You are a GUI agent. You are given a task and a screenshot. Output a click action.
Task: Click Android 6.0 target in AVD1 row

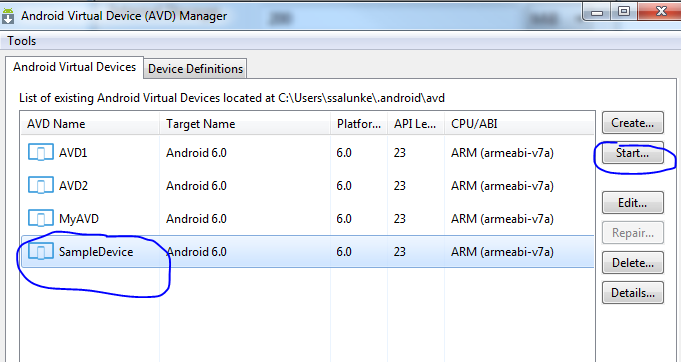pos(196,153)
